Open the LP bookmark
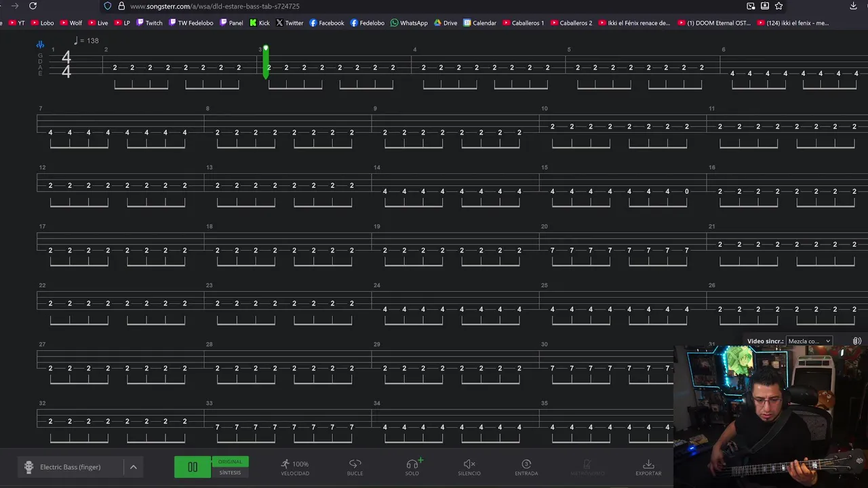Viewport: 868px width, 488px height. [122, 23]
